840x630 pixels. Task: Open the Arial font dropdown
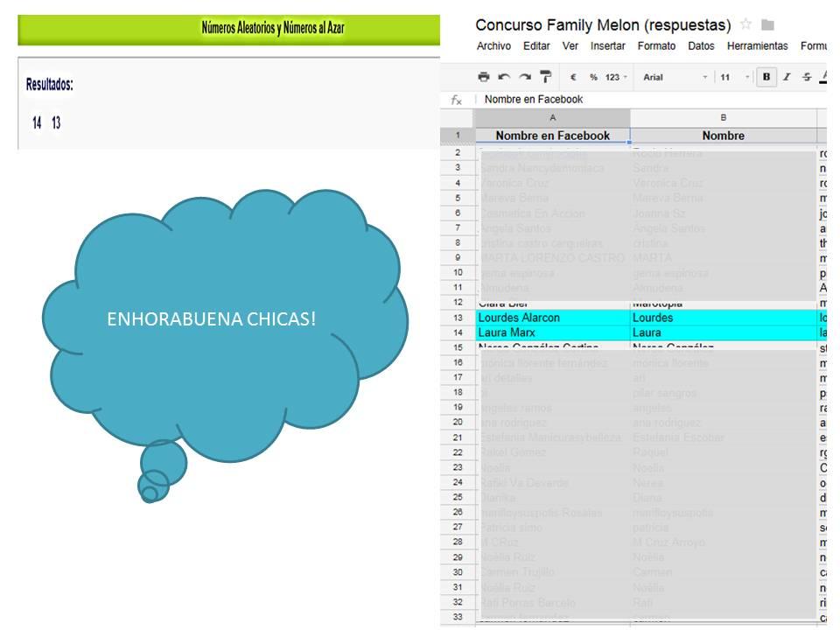point(675,77)
